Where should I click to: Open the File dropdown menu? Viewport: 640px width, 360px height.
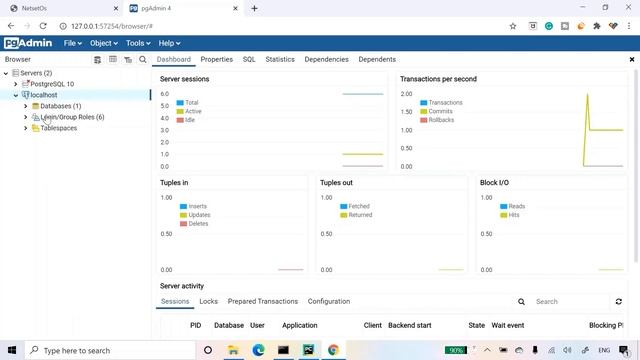pyautogui.click(x=72, y=43)
